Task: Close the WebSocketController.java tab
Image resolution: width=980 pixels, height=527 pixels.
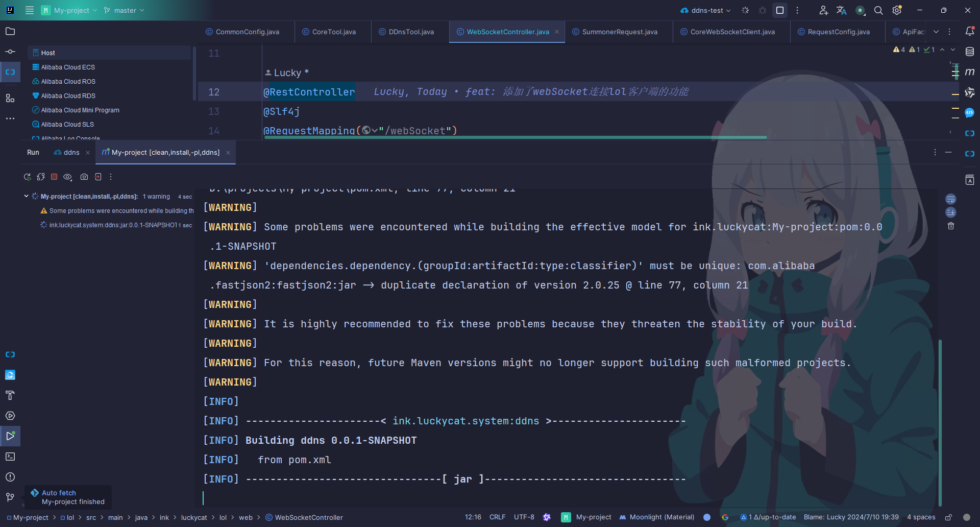Action: (557, 32)
